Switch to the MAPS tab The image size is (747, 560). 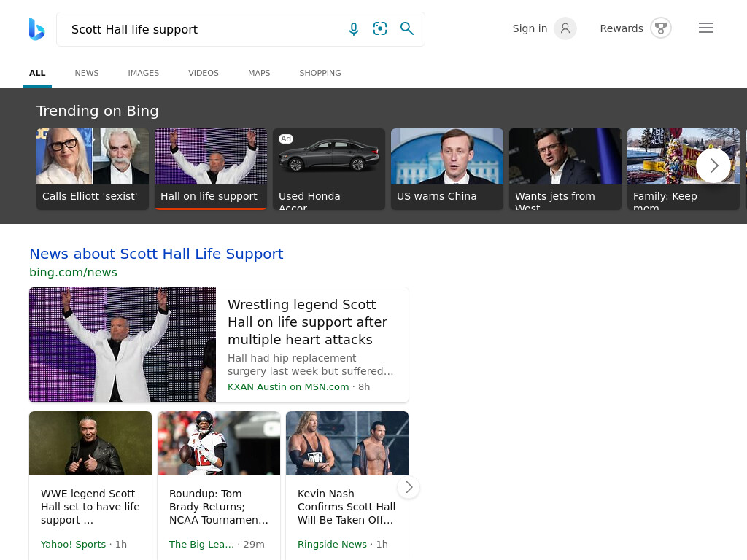pos(259,73)
